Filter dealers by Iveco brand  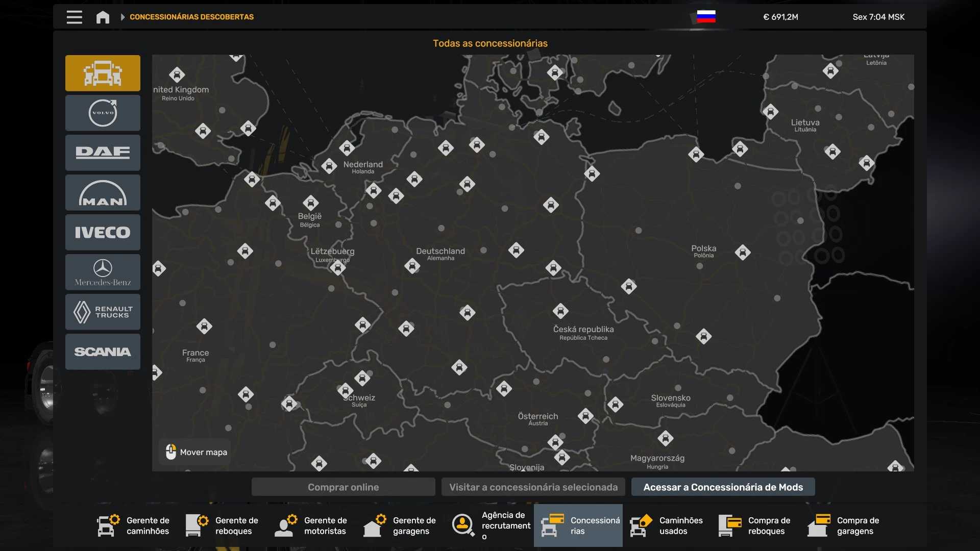tap(103, 232)
